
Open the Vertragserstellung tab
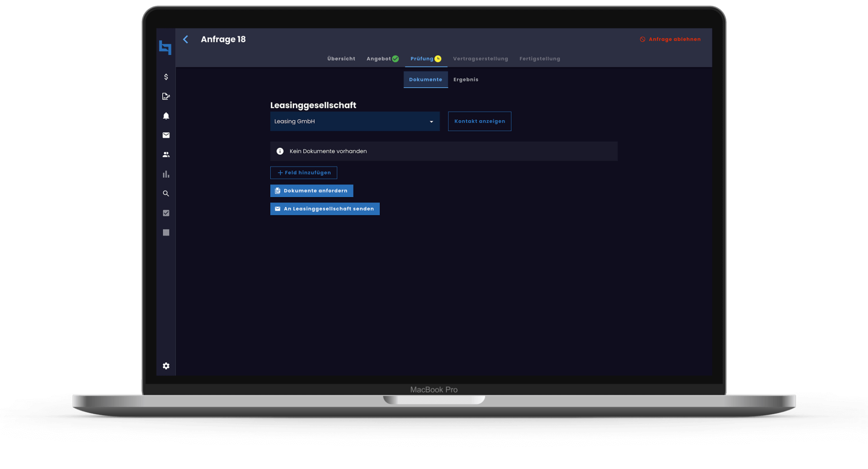coord(480,59)
